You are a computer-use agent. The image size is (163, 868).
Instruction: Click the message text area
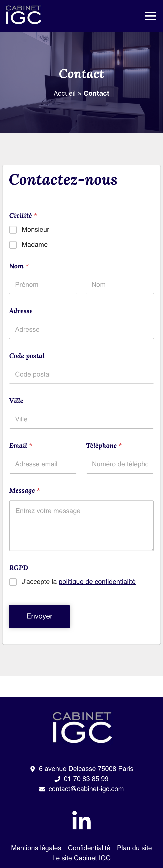tap(81, 525)
